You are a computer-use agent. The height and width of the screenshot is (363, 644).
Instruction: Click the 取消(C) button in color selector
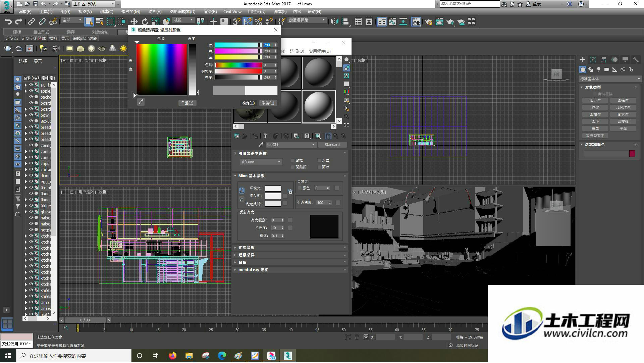(x=268, y=103)
